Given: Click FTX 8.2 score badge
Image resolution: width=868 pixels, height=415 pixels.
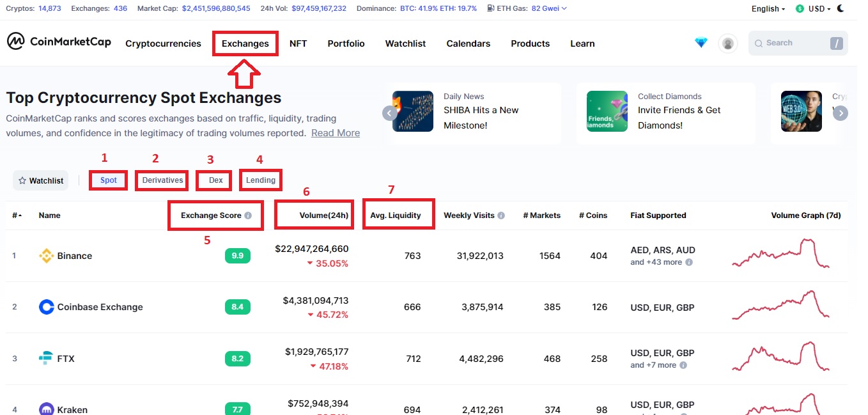Looking at the screenshot, I should [238, 359].
